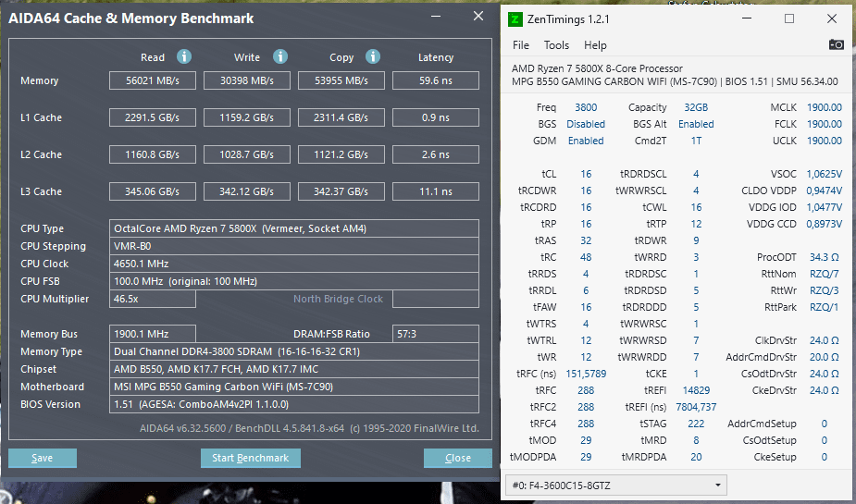856x504 pixels.
Task: Click the tMRDPDA value 20
Action: [x=696, y=457]
